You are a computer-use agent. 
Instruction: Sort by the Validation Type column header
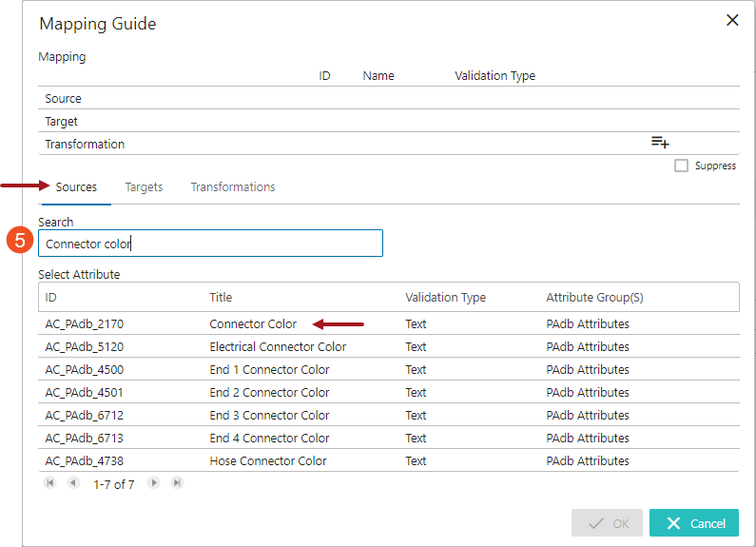[445, 298]
